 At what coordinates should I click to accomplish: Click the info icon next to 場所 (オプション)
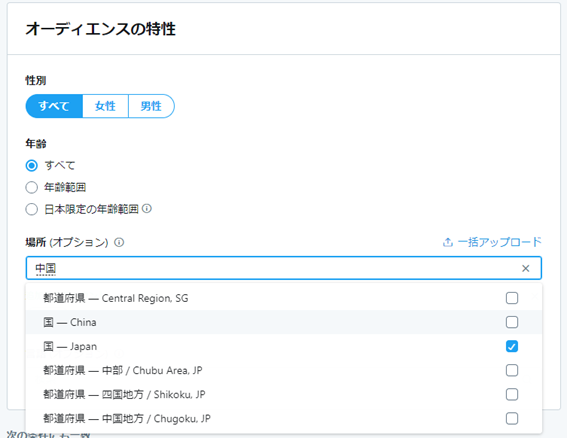point(119,242)
